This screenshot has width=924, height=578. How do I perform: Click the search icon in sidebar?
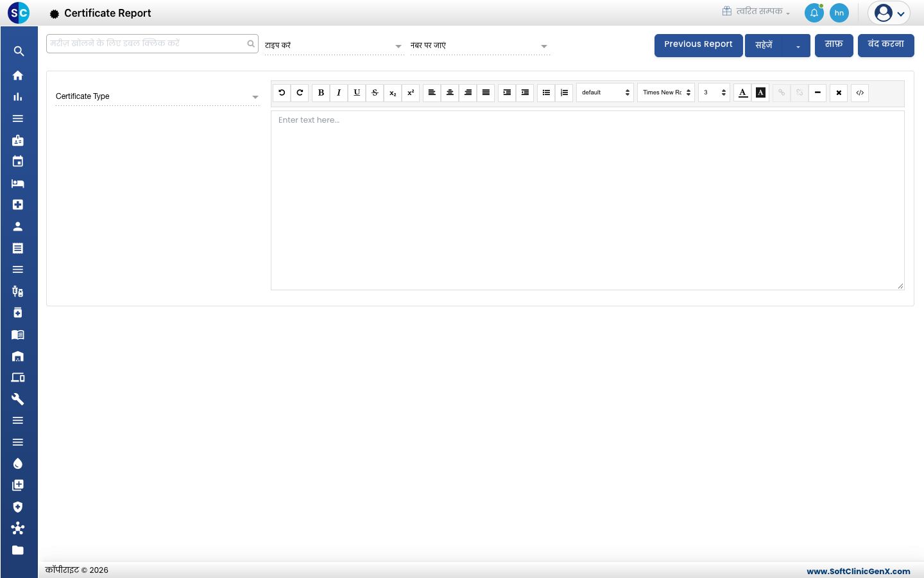(18, 51)
